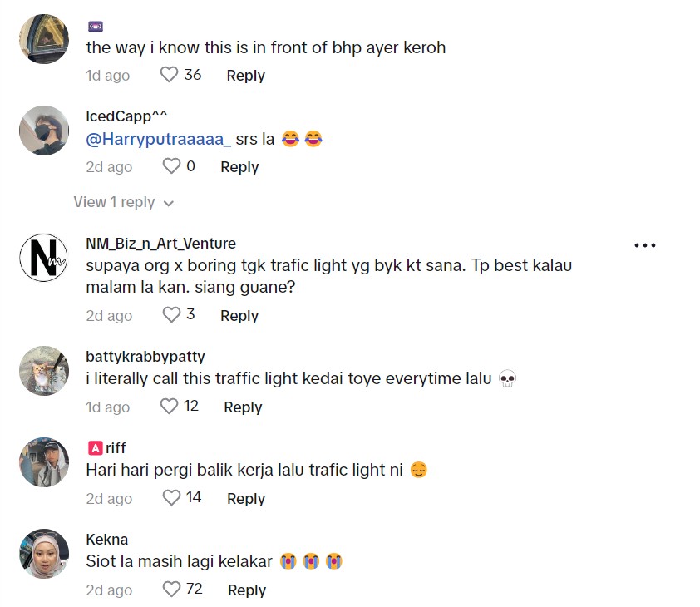The image size is (700, 607).
Task: Click NM_Biz_n_Art_Venture's profile avatar
Action: coord(43,258)
